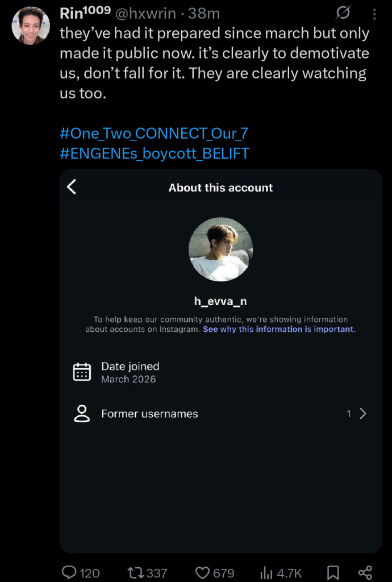This screenshot has width=392, height=582.
Task: Open the @hxwrin handle
Action: pyautogui.click(x=145, y=14)
